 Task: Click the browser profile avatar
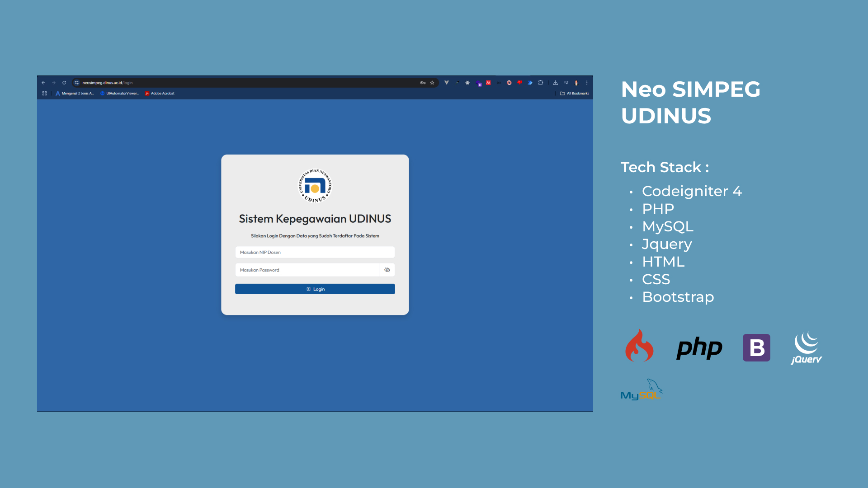pos(576,83)
